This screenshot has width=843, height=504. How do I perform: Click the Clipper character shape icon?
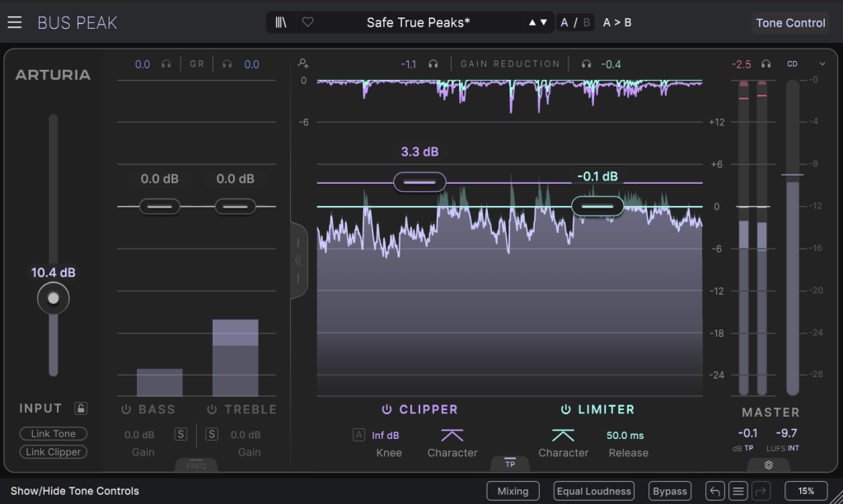tap(452, 435)
